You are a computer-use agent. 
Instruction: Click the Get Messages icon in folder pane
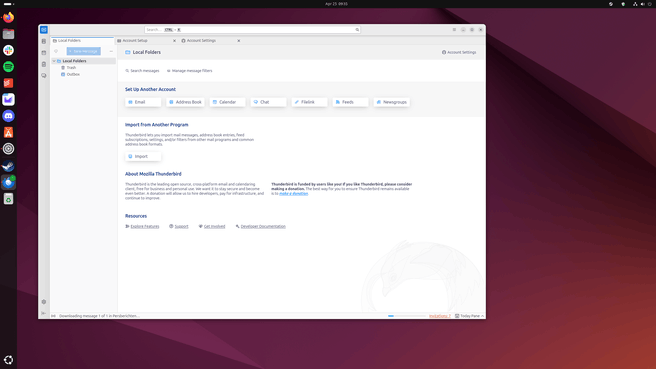tap(56, 51)
